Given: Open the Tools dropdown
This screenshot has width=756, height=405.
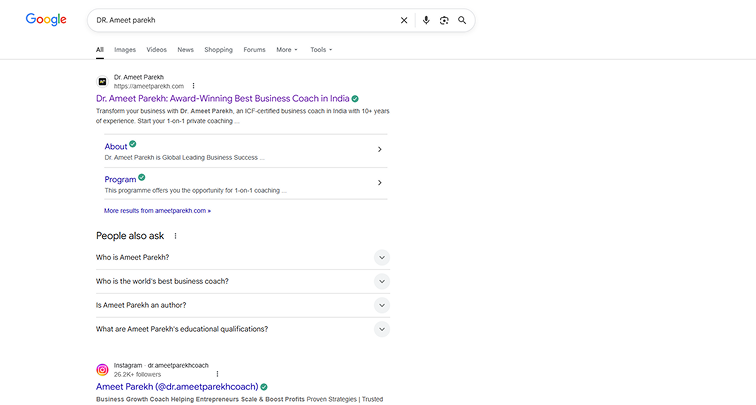Looking at the screenshot, I should pyautogui.click(x=321, y=49).
